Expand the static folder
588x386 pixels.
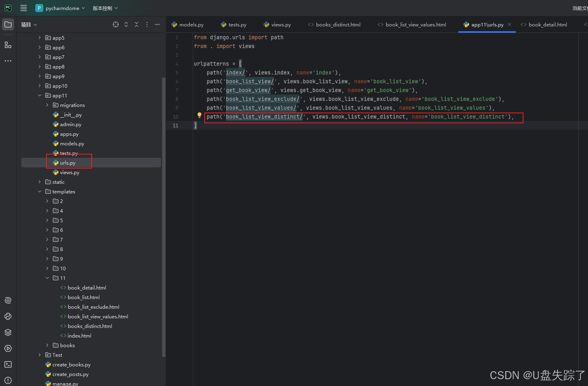39,182
